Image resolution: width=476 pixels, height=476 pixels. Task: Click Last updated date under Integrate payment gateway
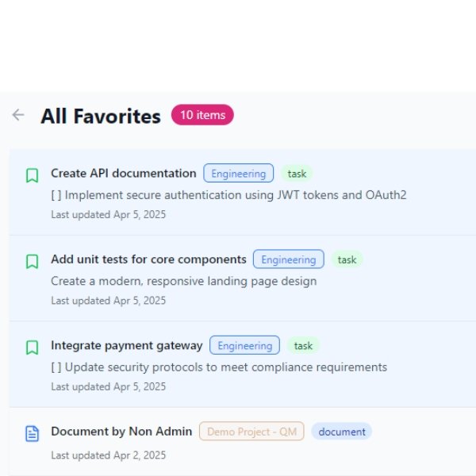pos(109,386)
